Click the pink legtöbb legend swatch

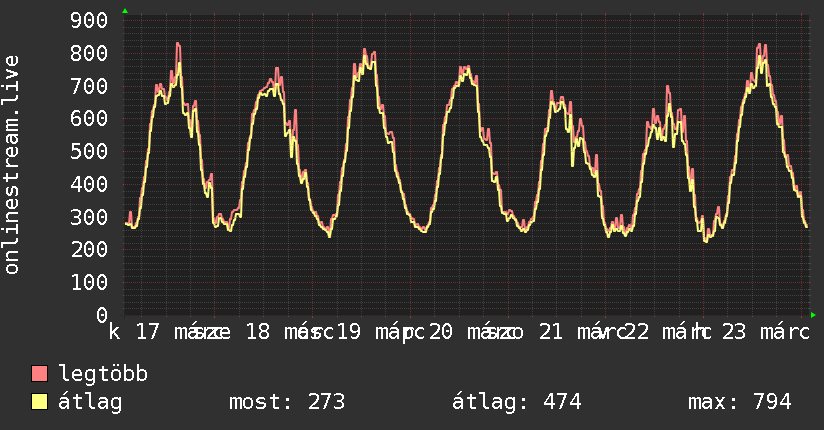tap(39, 374)
